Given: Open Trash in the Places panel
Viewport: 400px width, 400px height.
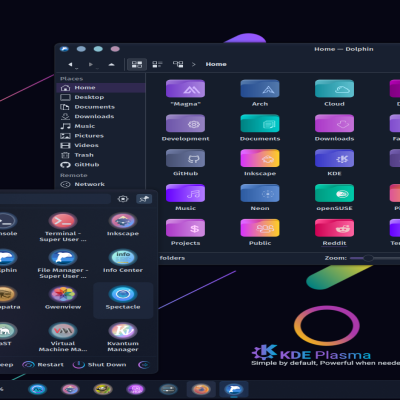Looking at the screenshot, I should coord(101,155).
